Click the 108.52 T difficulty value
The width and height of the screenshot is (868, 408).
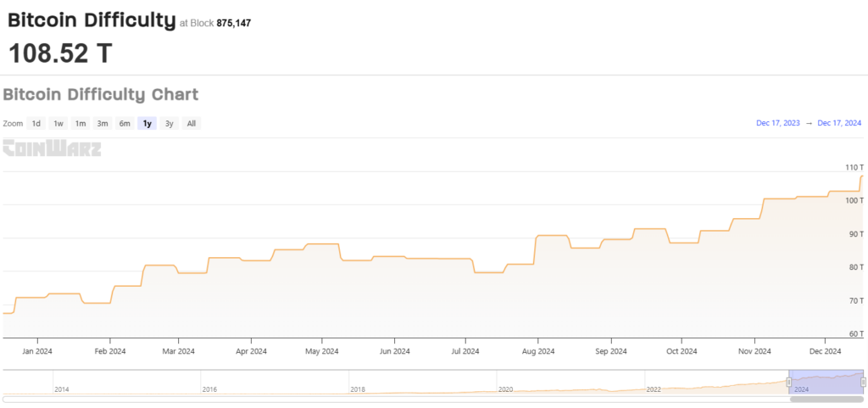tap(60, 53)
